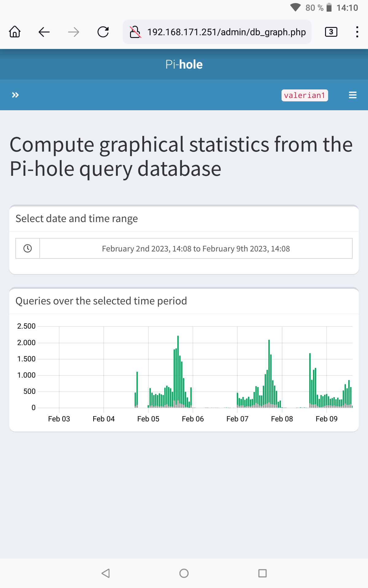Open the date and time range picker
The width and height of the screenshot is (368, 588).
pos(196,248)
